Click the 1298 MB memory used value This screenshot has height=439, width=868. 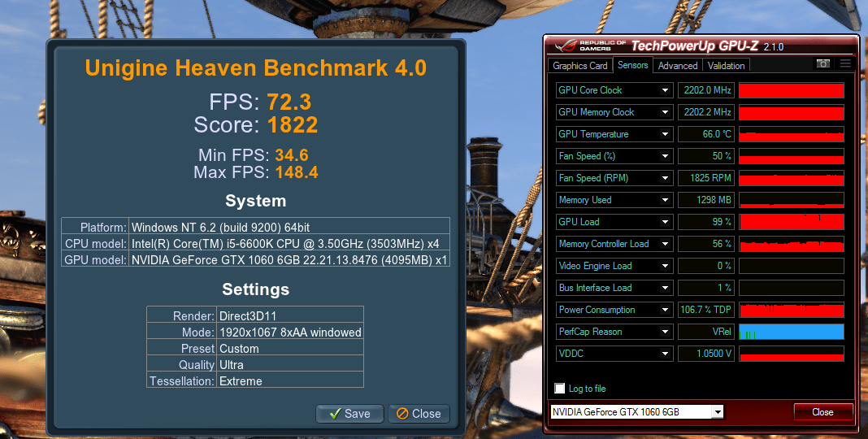(706, 200)
